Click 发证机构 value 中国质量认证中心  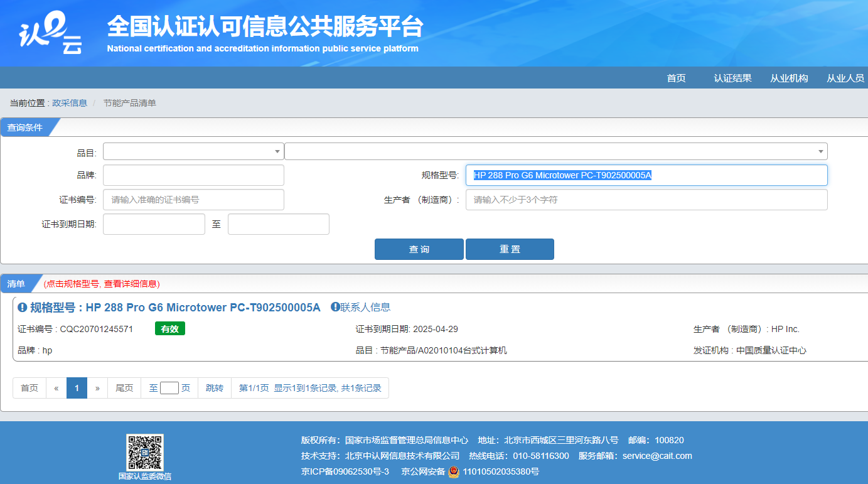pyautogui.click(x=771, y=350)
